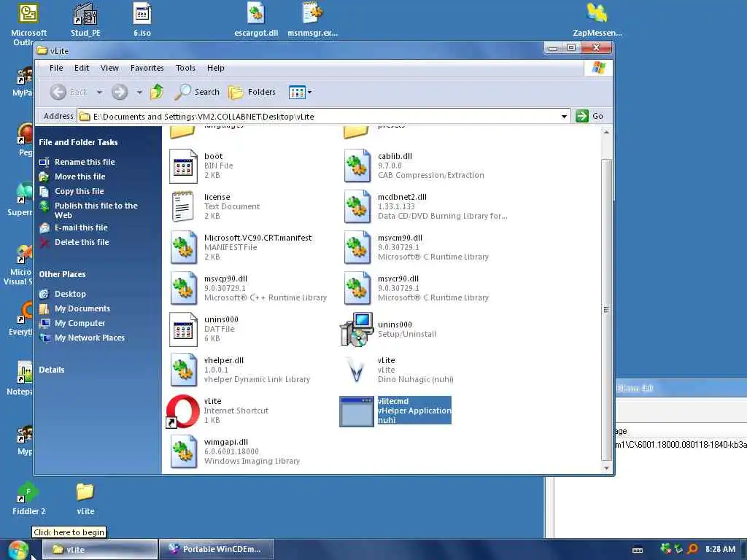This screenshot has height=560, width=747.
Task: Toggle the Folders pane
Action: pos(252,92)
